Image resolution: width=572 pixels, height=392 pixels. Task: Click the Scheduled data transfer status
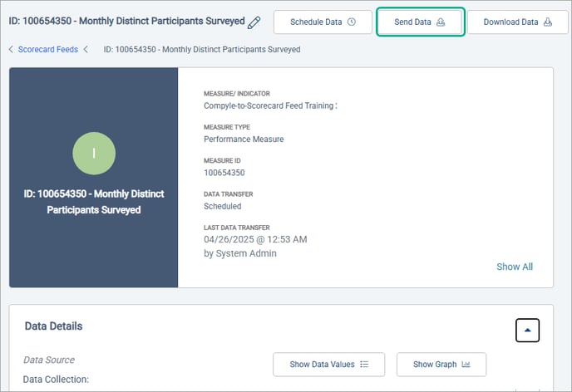coord(222,206)
